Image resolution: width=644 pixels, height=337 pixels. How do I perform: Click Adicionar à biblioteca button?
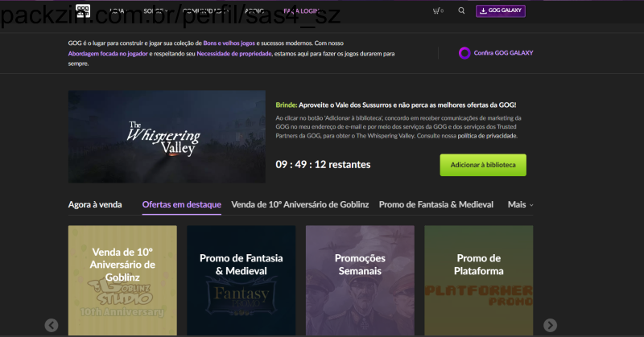[482, 165]
